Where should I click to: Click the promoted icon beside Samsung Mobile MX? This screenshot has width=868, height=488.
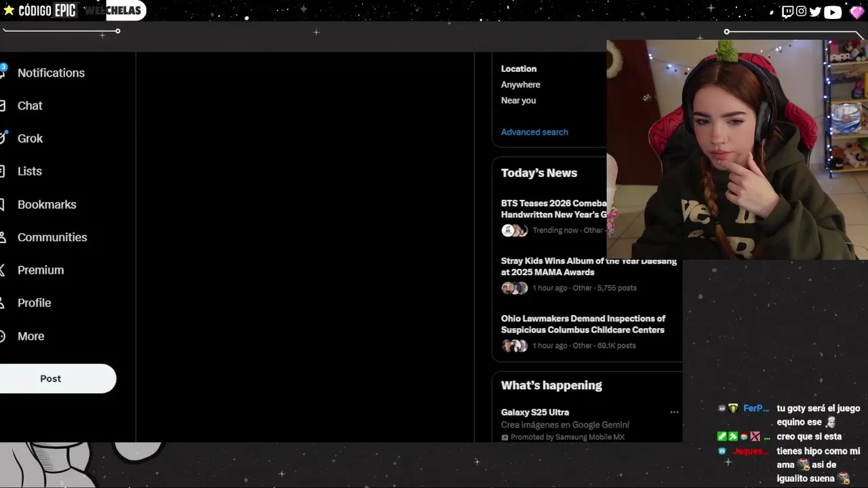[x=505, y=438]
